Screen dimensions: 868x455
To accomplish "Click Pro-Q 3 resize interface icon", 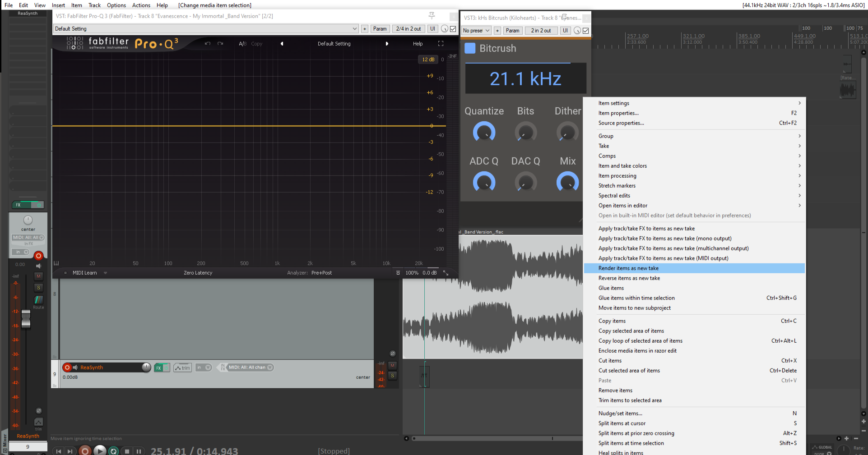I will click(446, 273).
